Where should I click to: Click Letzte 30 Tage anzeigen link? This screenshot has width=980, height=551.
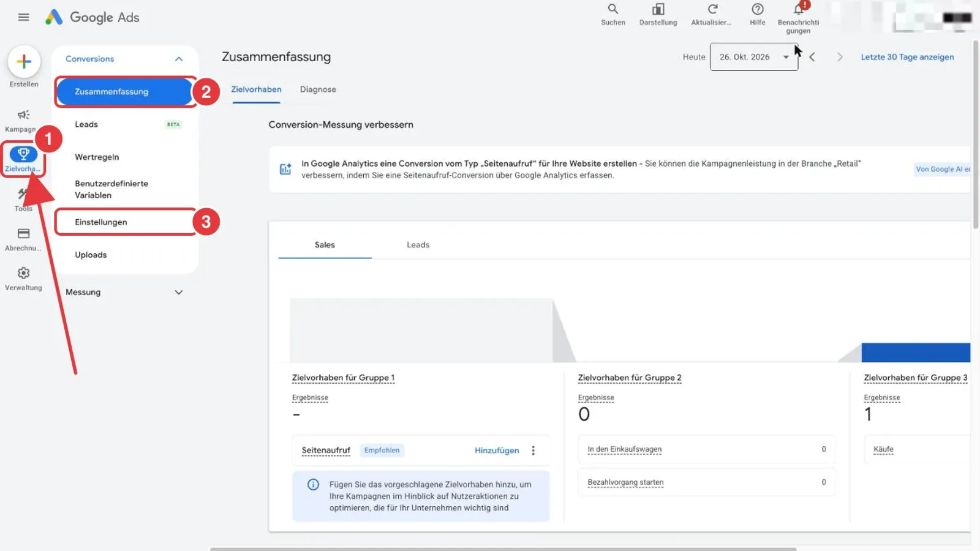click(907, 57)
